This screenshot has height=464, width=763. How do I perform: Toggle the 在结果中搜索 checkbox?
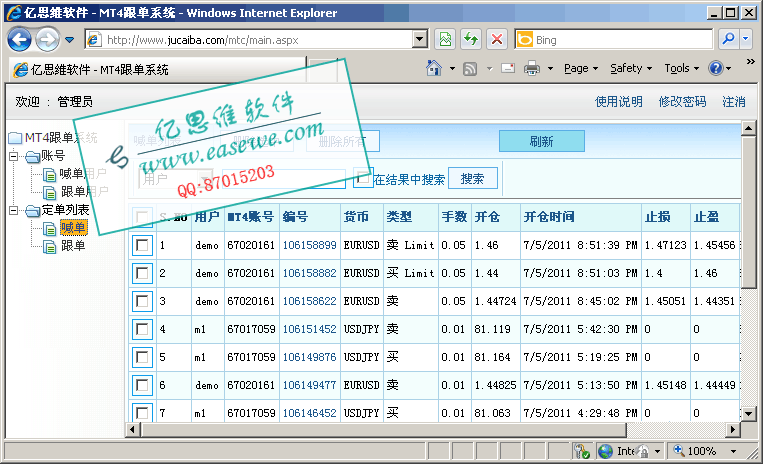[363, 178]
